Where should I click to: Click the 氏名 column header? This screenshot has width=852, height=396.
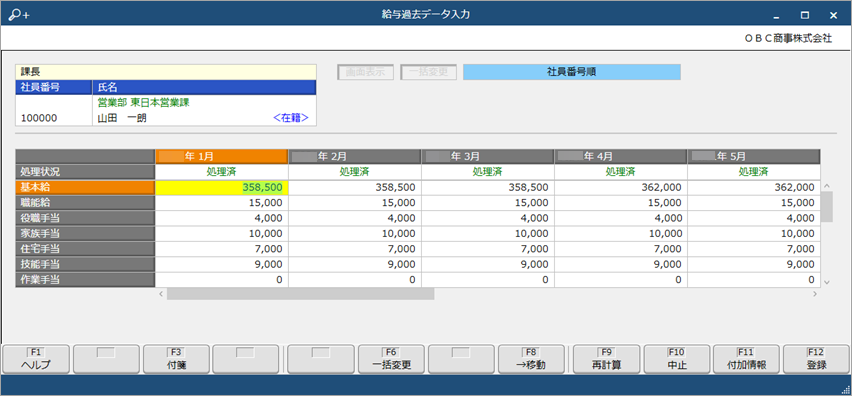(204, 87)
